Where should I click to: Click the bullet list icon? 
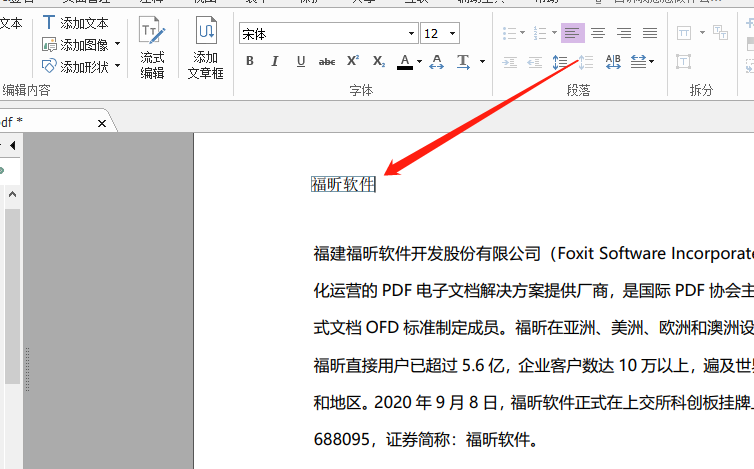509,33
